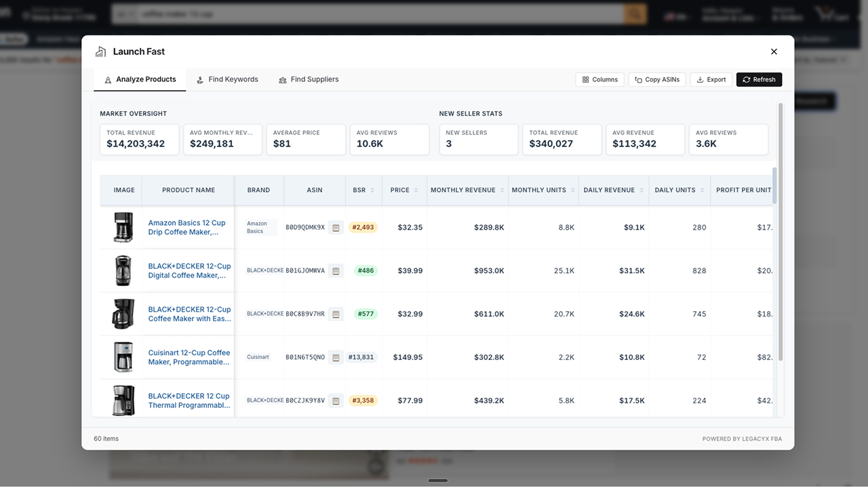The height and width of the screenshot is (488, 868).
Task: Click the BLACK+DECKER Digital coffee maker thumbnail
Action: [123, 271]
